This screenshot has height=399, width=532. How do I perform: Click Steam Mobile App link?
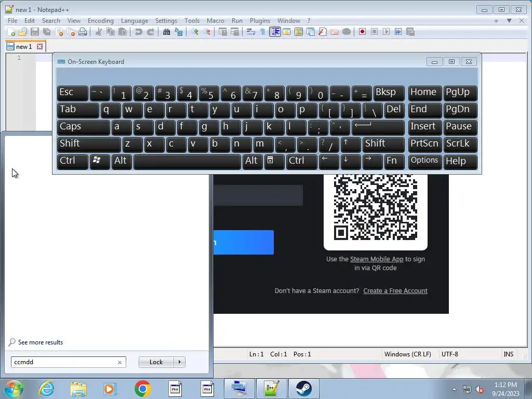click(377, 259)
